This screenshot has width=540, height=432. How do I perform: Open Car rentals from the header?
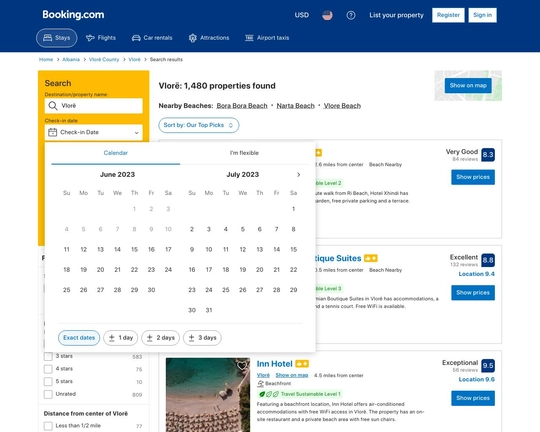tap(152, 38)
